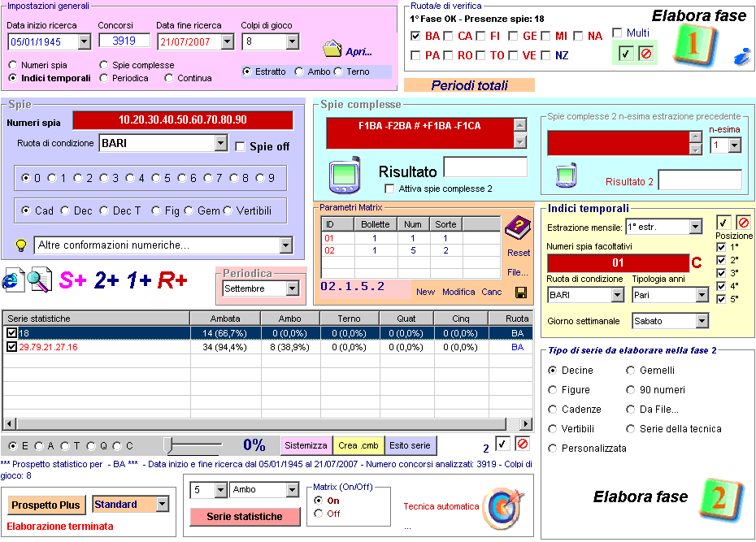Click the red Numeri spia field
Image resolution: width=756 pixels, height=542 pixels.
tap(183, 120)
